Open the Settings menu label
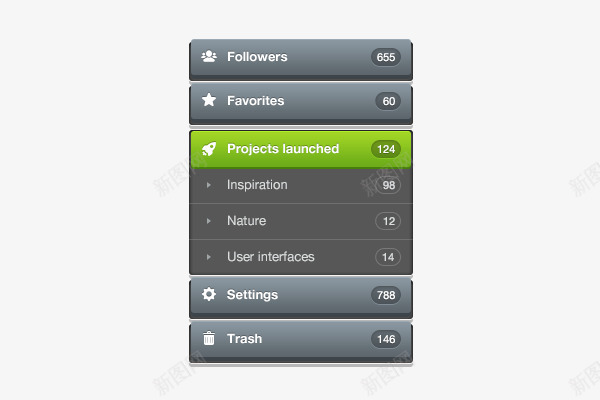 [x=253, y=295]
